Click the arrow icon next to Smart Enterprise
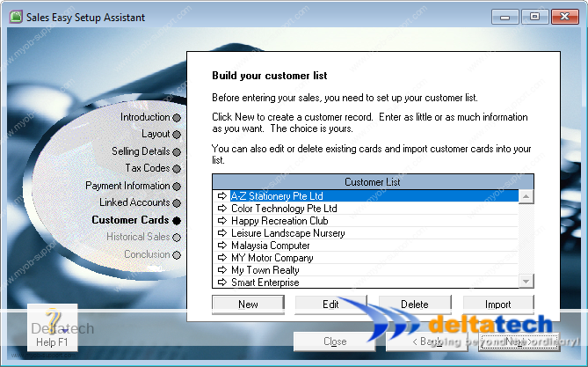588x367 pixels. tap(222, 283)
